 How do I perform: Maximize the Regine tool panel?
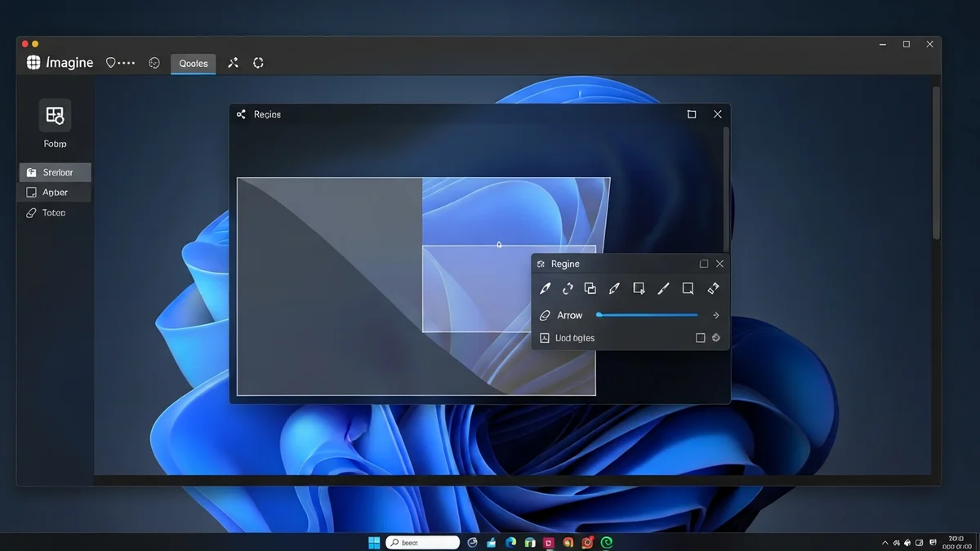click(x=704, y=264)
